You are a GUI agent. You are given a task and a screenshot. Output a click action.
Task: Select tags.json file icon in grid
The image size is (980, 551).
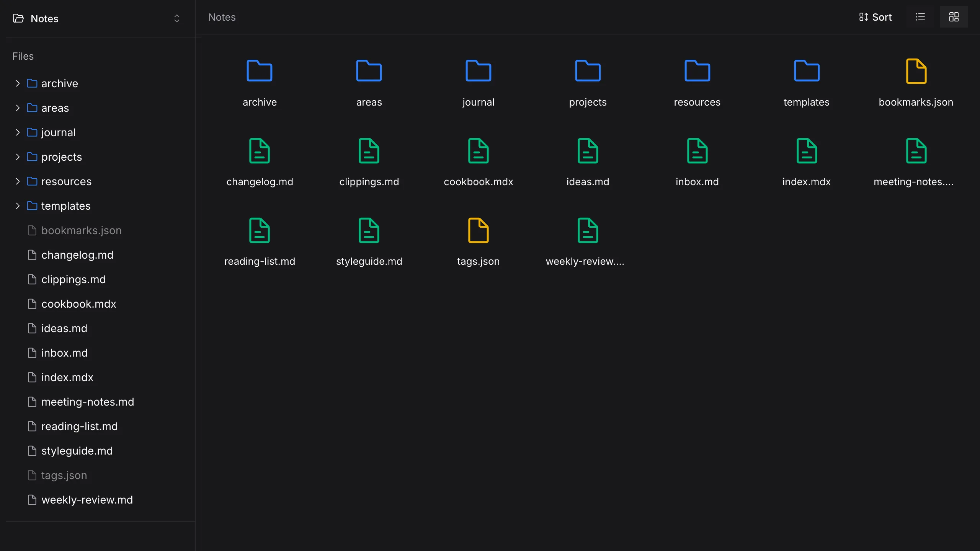click(x=479, y=230)
